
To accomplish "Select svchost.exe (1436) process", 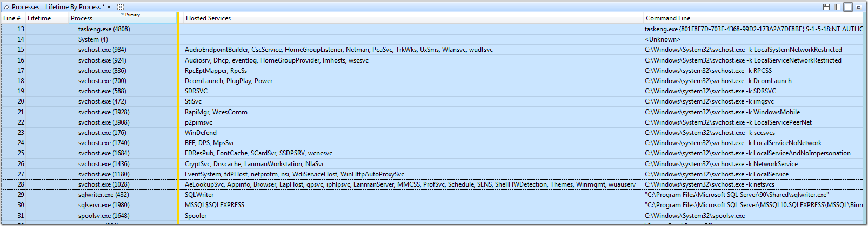I will [104, 164].
